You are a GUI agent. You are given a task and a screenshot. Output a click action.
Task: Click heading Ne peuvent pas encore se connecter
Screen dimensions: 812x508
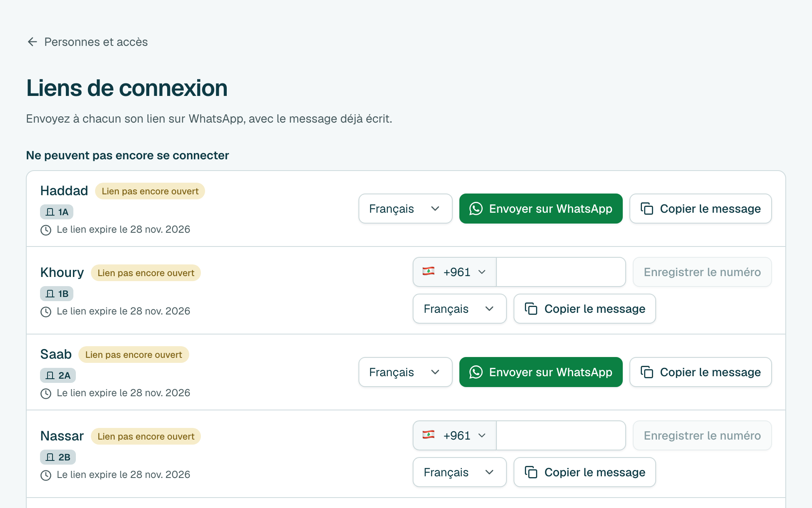(128, 155)
